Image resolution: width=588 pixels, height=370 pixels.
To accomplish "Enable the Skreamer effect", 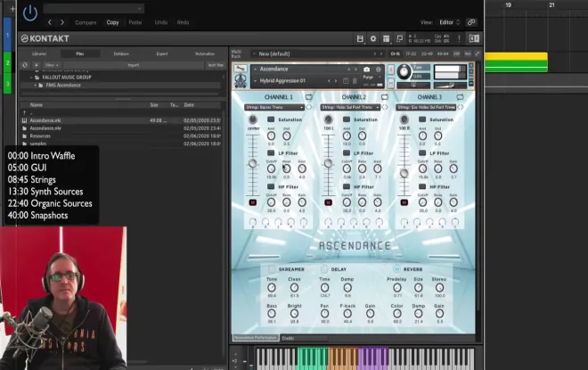I will 271,269.
